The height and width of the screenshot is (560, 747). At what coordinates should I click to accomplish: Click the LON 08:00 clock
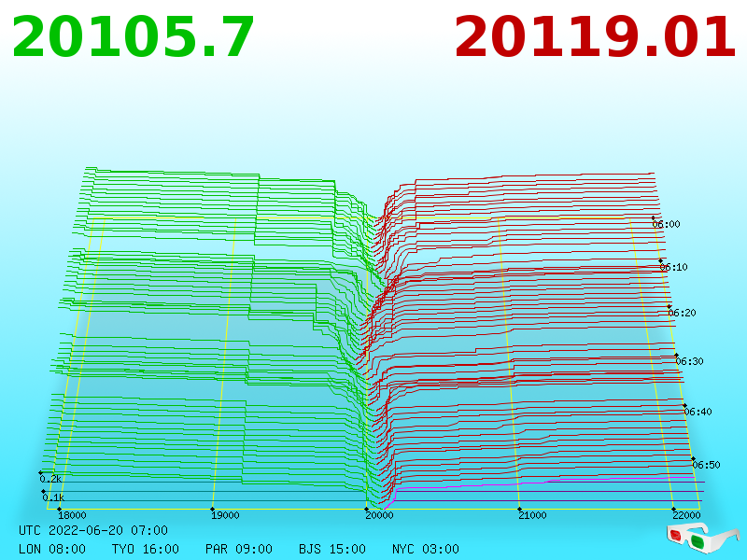(52, 549)
